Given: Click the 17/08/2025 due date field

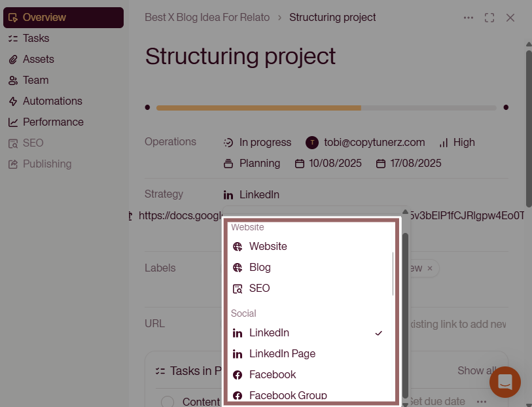Looking at the screenshot, I should click(409, 164).
